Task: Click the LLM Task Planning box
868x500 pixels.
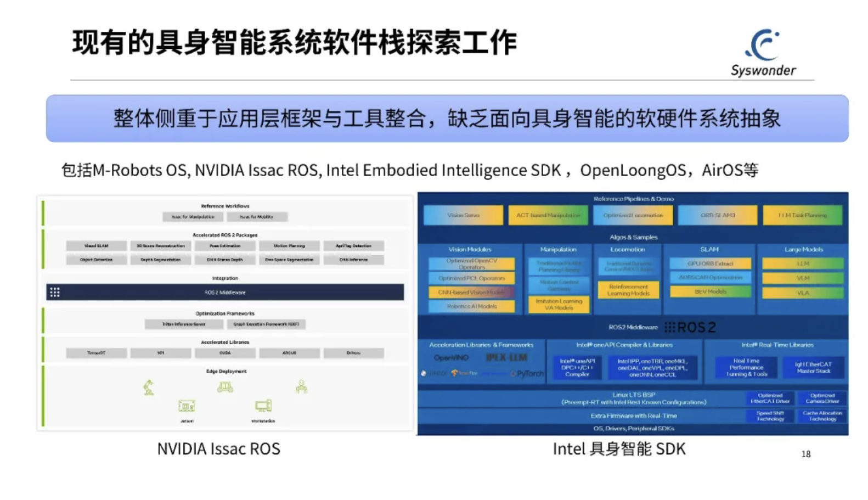Action: (x=802, y=215)
